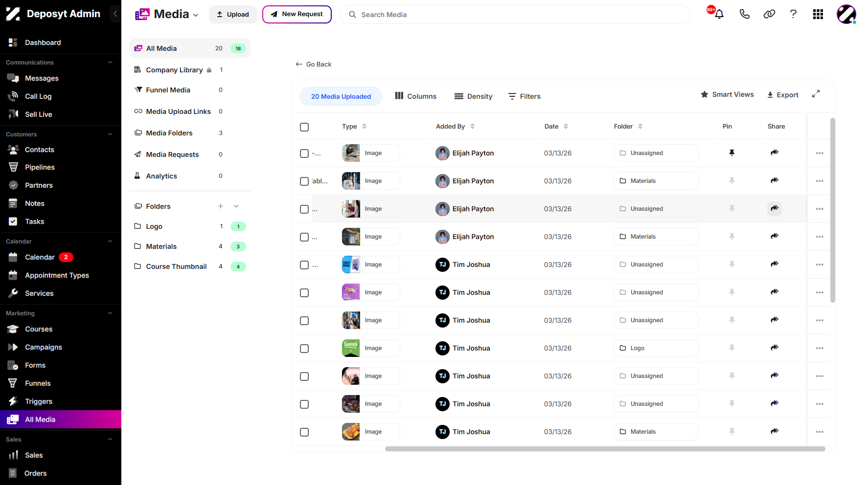This screenshot has width=868, height=485.
Task: Click the link icon in top bar
Action: point(769,15)
